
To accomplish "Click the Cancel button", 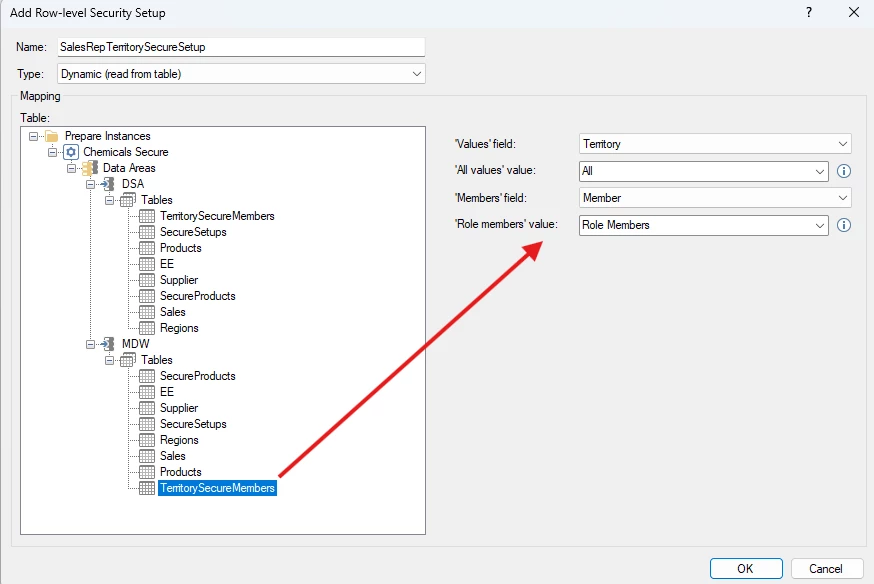I will pos(826,568).
